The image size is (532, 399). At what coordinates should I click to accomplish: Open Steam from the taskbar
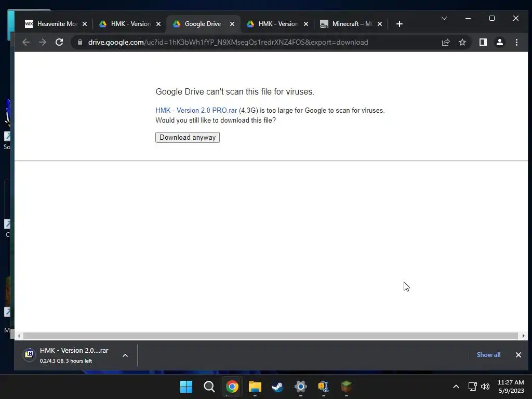[x=277, y=387]
